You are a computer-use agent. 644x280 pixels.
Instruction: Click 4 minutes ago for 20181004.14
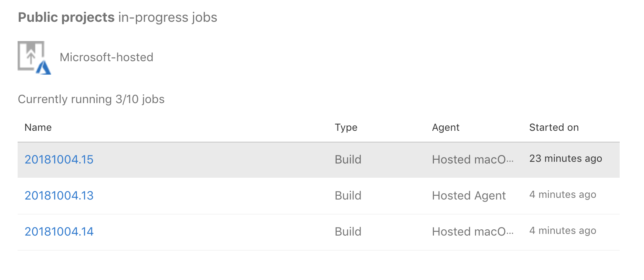[563, 231]
